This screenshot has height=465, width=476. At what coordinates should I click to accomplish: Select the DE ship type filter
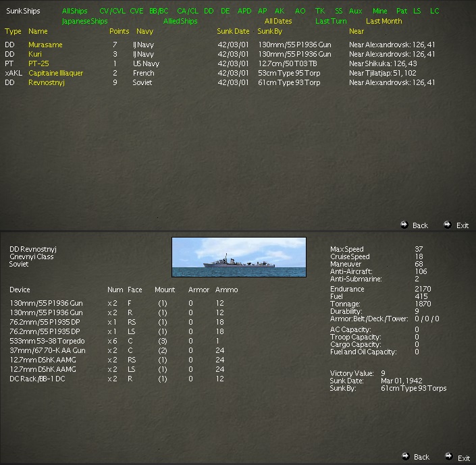pos(226,11)
